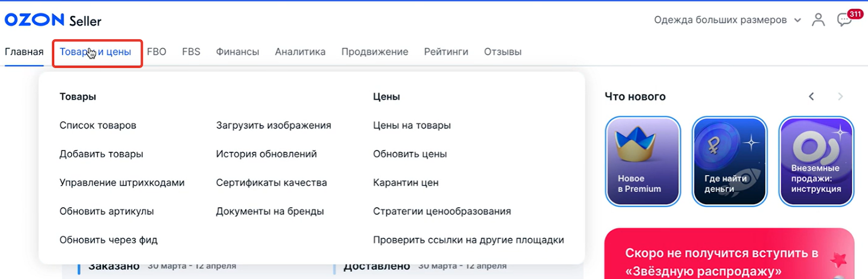The image size is (868, 279).
Task: Open the Аналитика tab
Action: [300, 52]
